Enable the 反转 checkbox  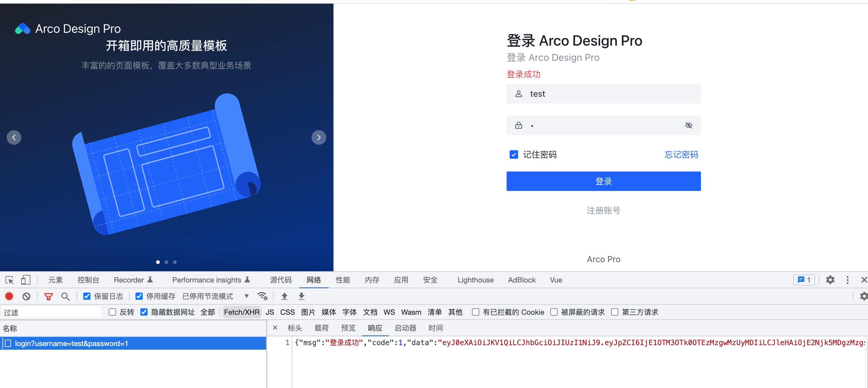click(113, 312)
